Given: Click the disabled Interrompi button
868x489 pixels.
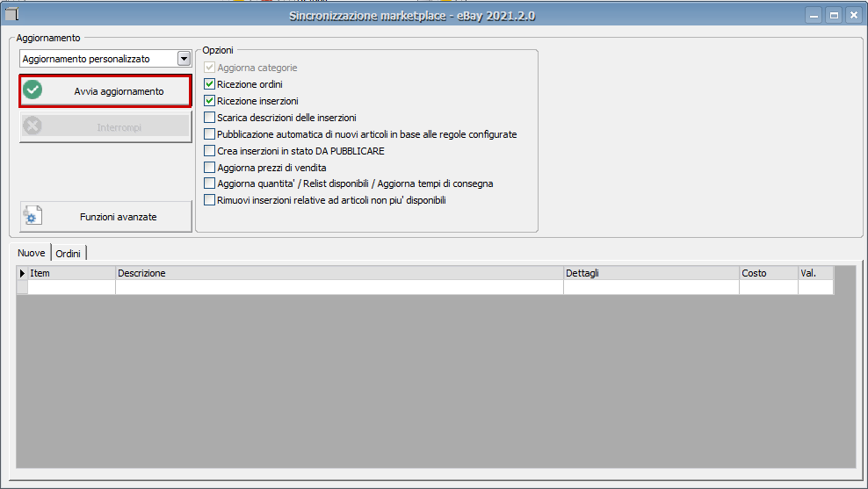Looking at the screenshot, I should pos(105,126).
